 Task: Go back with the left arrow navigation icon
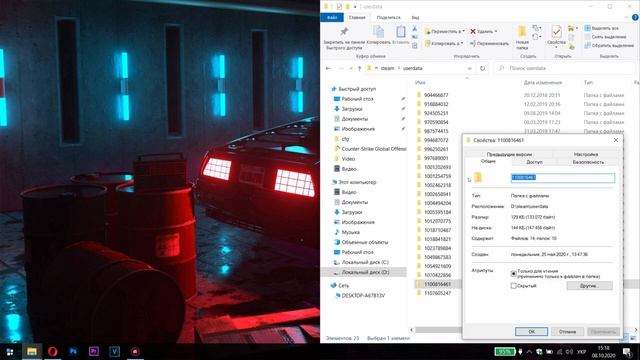click(x=329, y=68)
